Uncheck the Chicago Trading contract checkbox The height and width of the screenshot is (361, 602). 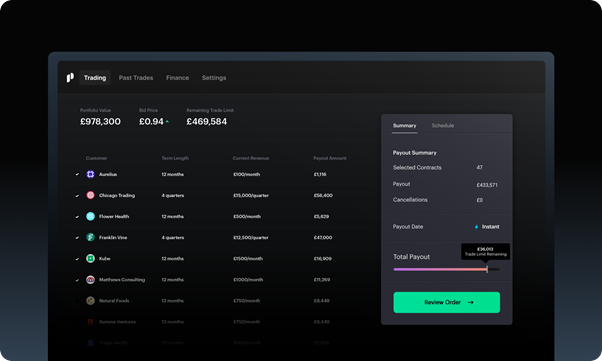point(77,195)
